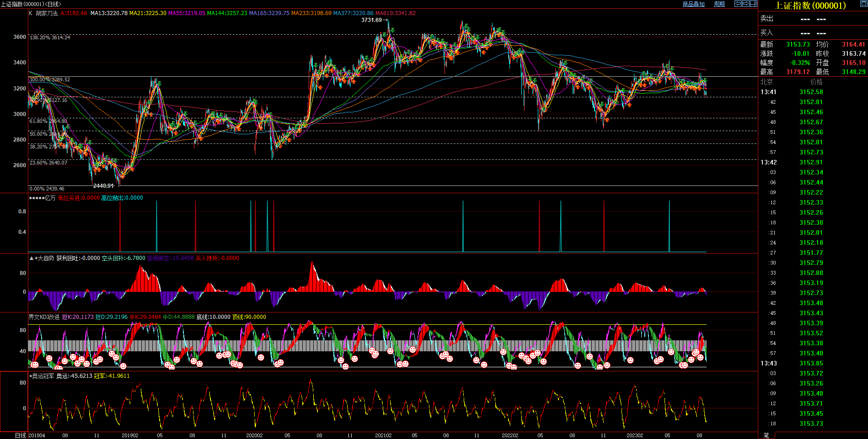Click the 2440.91 lowest price marker
The width and height of the screenshot is (868, 439).
[x=103, y=186]
